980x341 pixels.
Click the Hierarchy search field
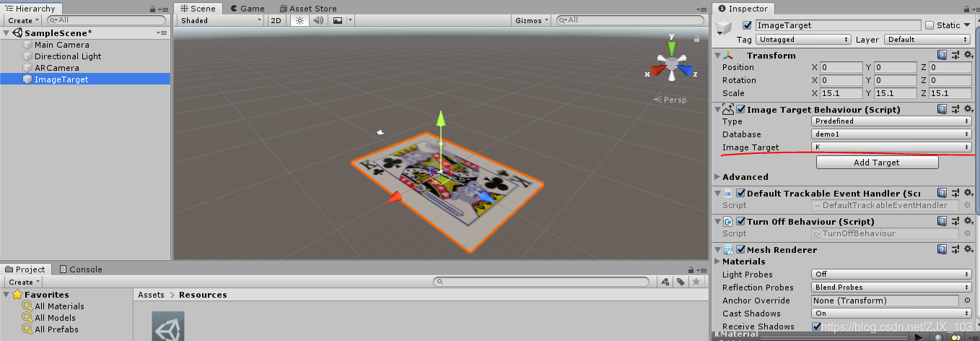point(108,20)
